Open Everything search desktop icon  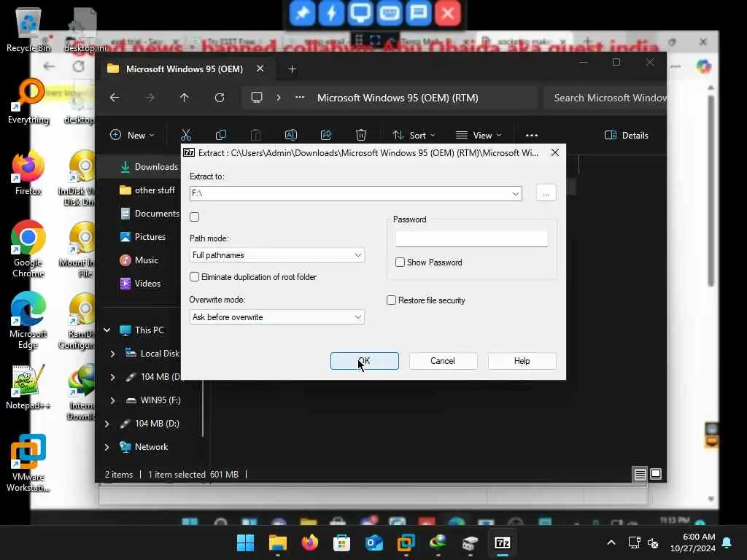(28, 101)
